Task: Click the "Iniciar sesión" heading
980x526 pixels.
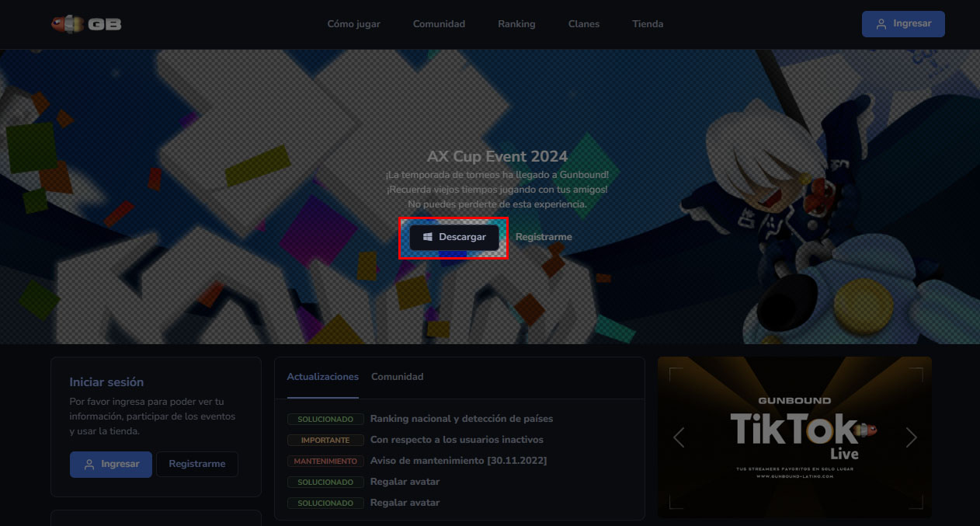Action: click(x=106, y=382)
